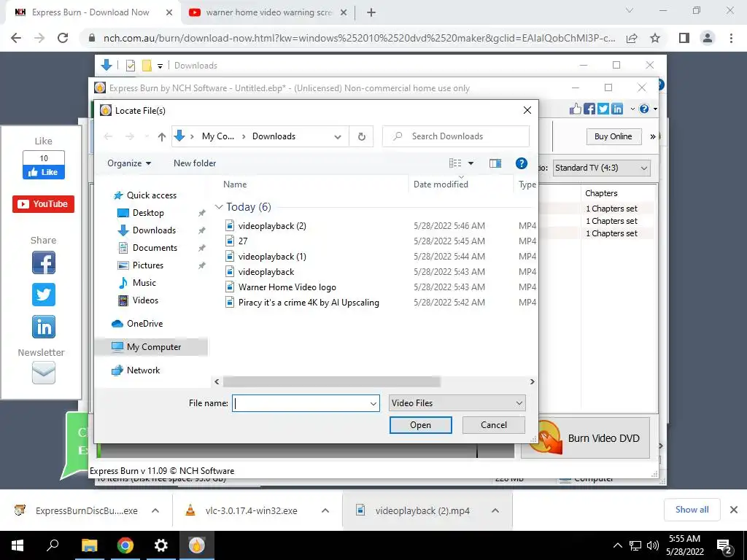Viewport: 747px width, 560px height.
Task: Click the Burn Video DVD button
Action: click(586, 438)
